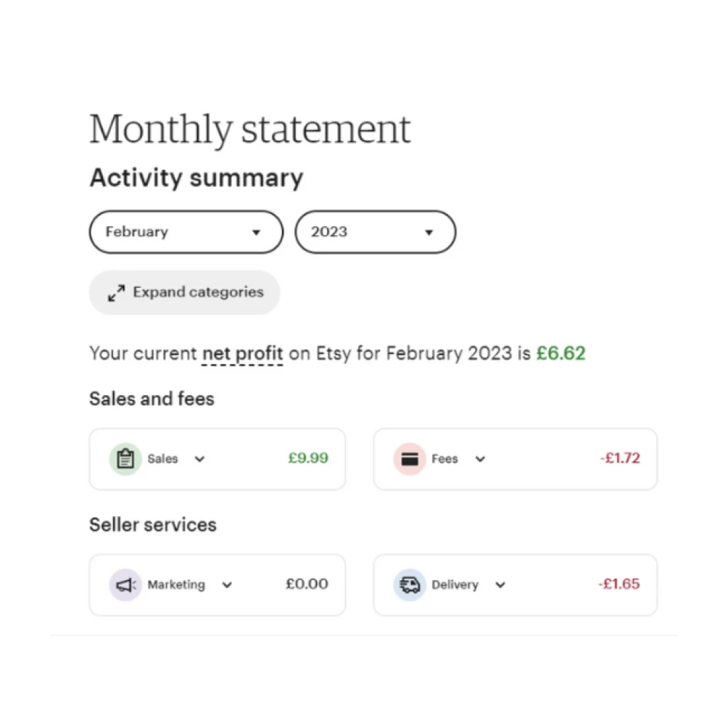The width and height of the screenshot is (728, 728).
Task: Click the Sales clipboard icon
Action: coord(125,459)
